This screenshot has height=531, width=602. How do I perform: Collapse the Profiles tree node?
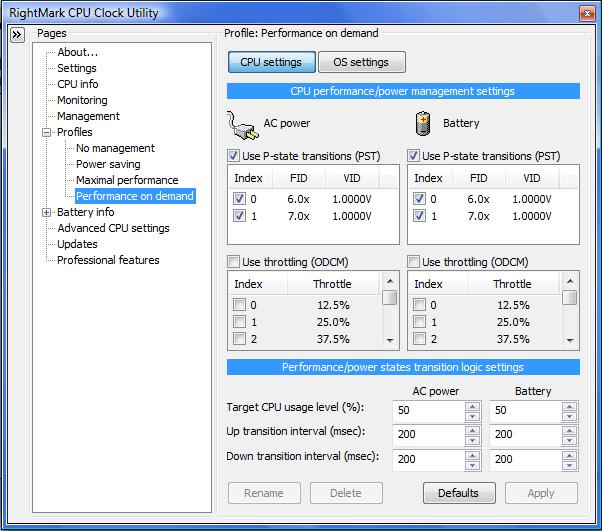[46, 132]
